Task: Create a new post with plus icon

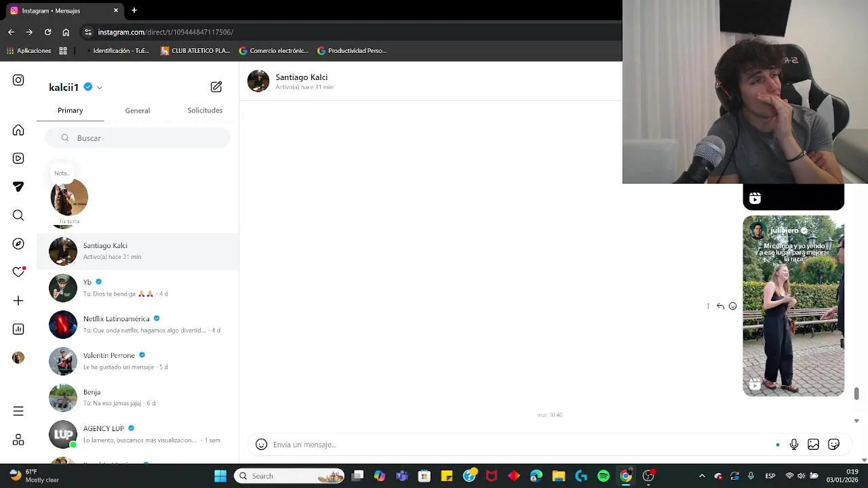Action: tap(18, 301)
